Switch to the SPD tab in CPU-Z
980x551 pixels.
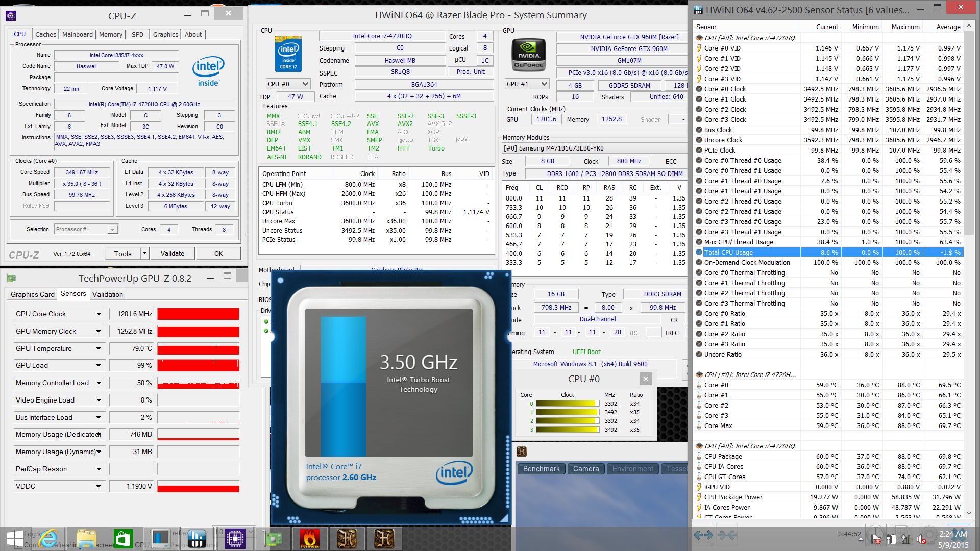pyautogui.click(x=137, y=34)
